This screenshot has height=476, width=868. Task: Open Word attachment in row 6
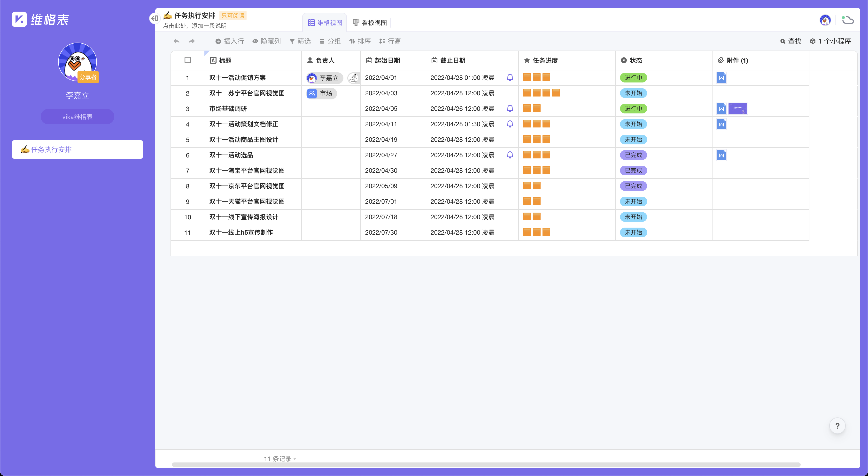click(721, 155)
